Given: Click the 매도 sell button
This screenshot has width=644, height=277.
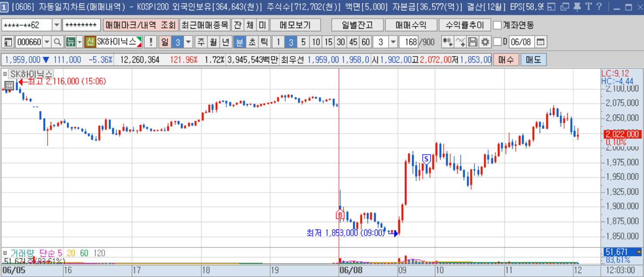Looking at the screenshot, I should [x=534, y=60].
